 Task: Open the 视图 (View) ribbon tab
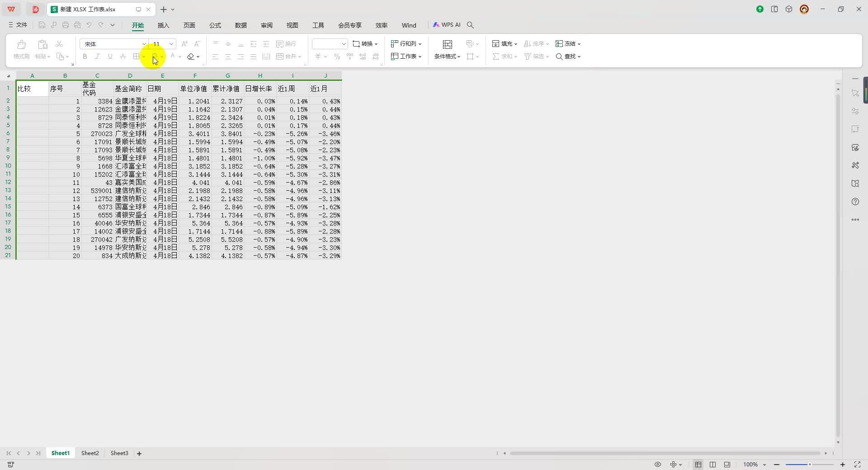tap(292, 25)
